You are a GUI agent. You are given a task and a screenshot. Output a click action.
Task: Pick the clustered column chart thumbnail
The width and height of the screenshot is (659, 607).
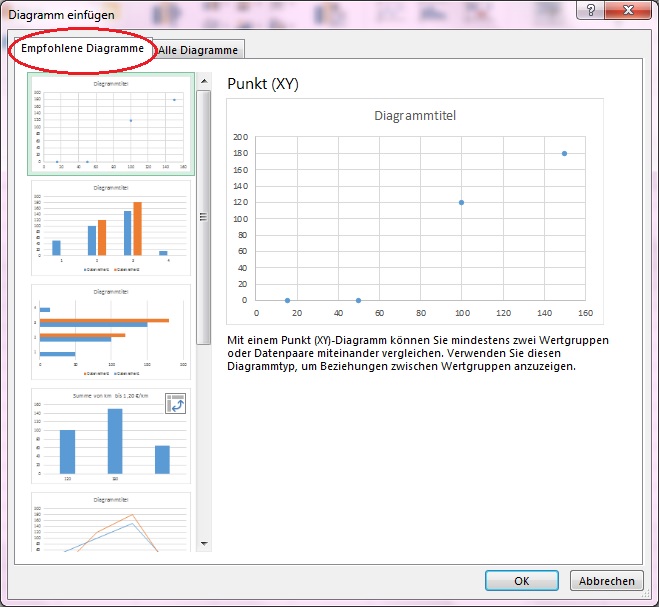[111, 228]
